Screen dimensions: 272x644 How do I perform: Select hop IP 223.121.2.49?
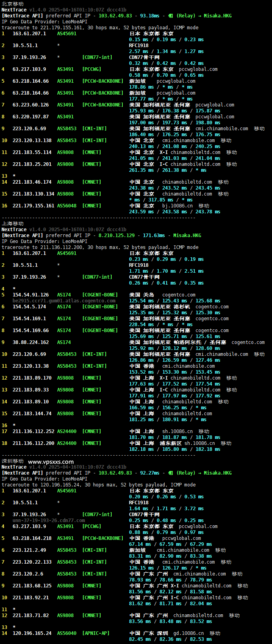29,550
